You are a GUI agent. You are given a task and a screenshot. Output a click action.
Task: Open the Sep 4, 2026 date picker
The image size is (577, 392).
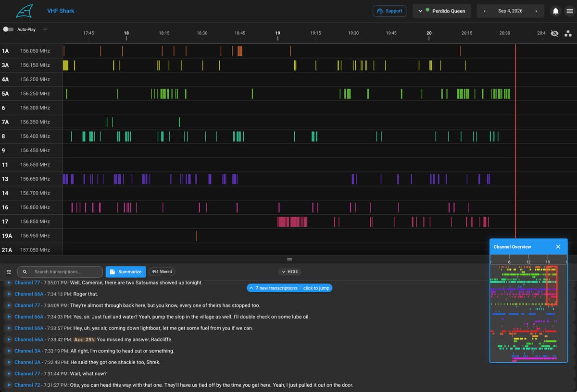[x=510, y=11]
